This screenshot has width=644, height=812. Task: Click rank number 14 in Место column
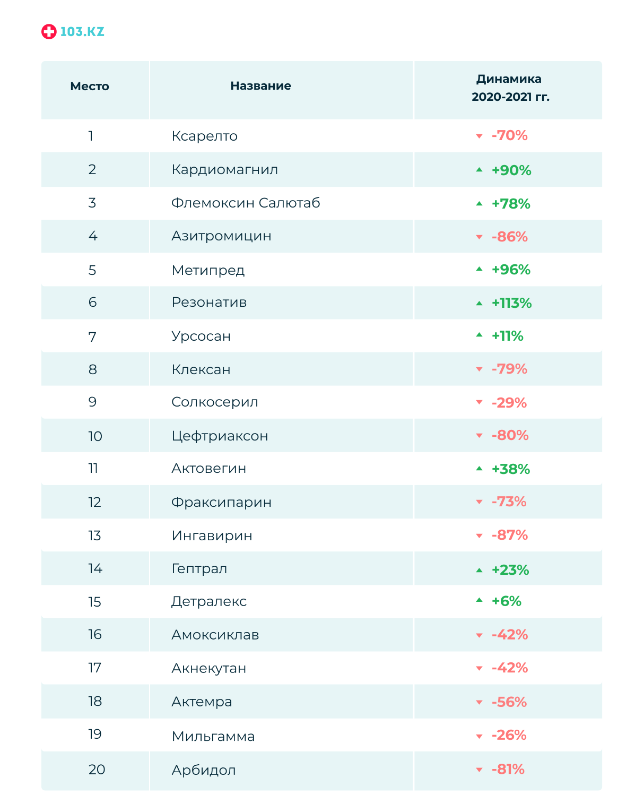pyautogui.click(x=95, y=568)
